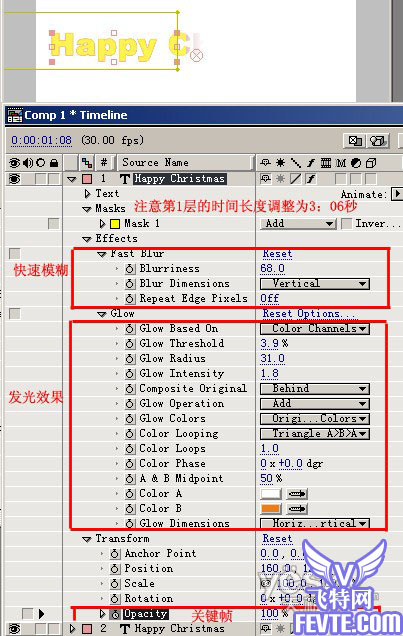
Task: Collapse the Glow effect
Action: tap(101, 314)
